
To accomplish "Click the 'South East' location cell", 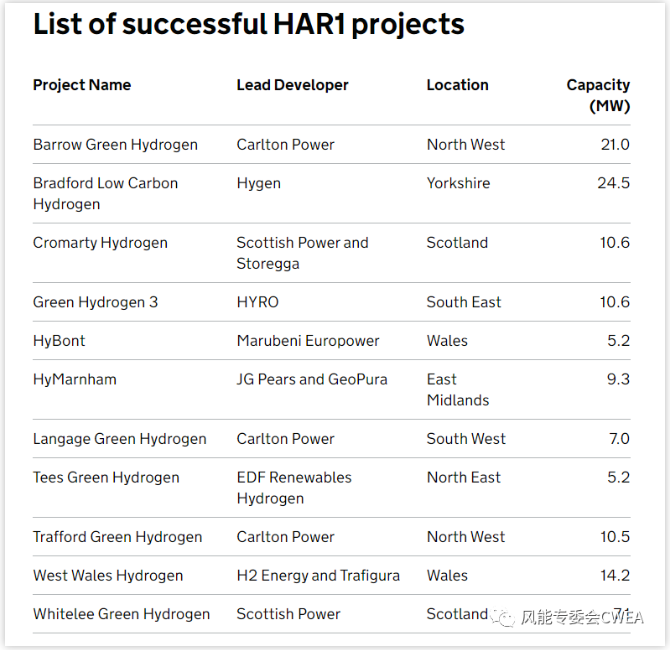I will pyautogui.click(x=464, y=302).
